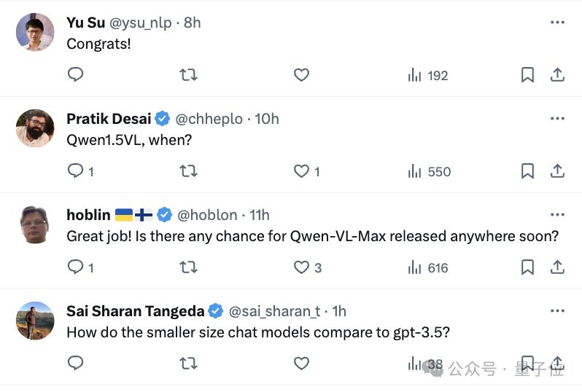Screen dimensions: 582x392
Task: Open the @chheplo handle link
Action: point(209,119)
